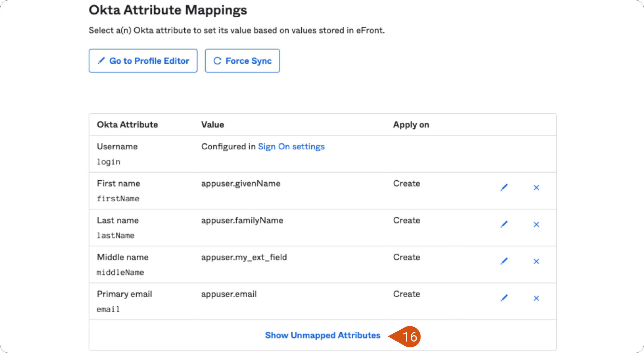Screen dimensions: 644x353
Task: Select the appuser.email value
Action: point(229,294)
